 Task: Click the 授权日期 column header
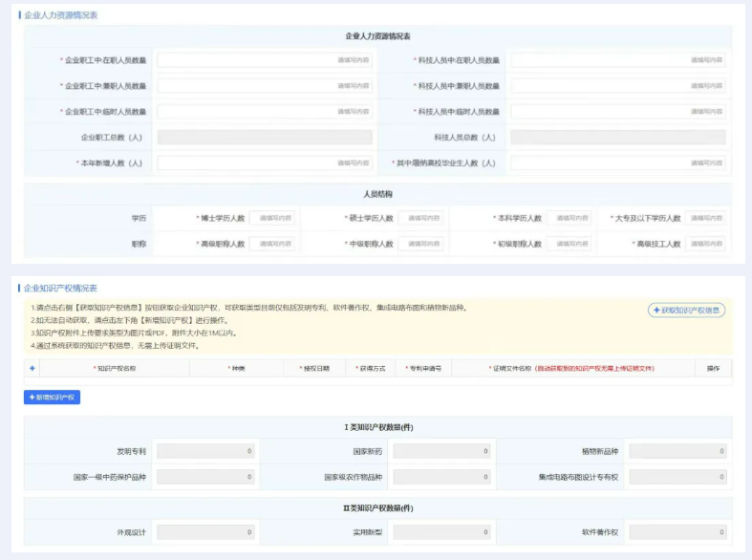314,368
